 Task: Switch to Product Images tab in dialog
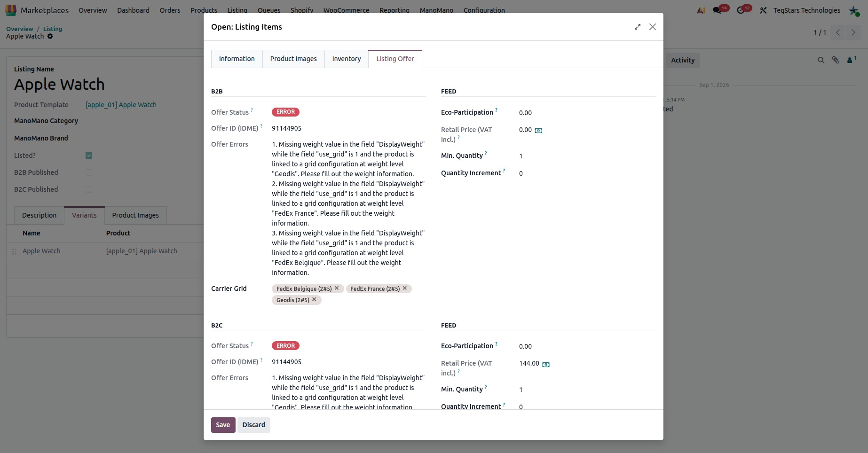(293, 59)
